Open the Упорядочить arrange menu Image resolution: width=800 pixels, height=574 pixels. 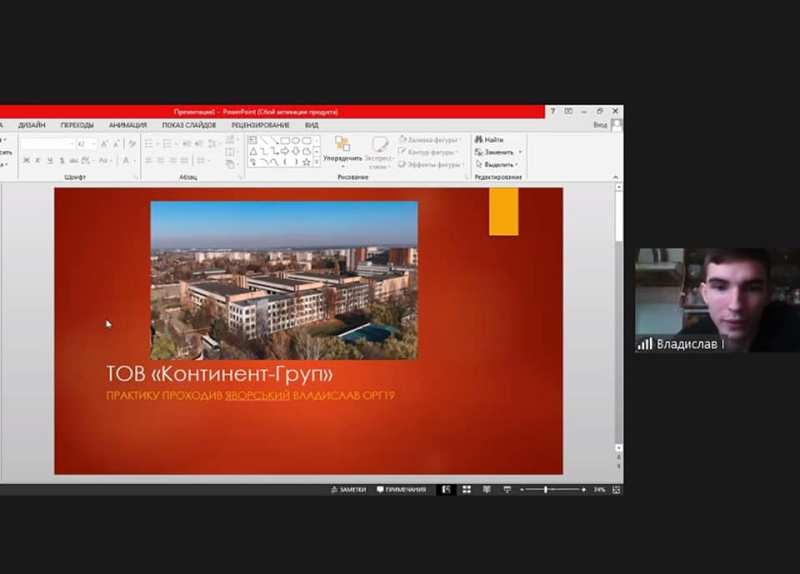click(x=342, y=152)
